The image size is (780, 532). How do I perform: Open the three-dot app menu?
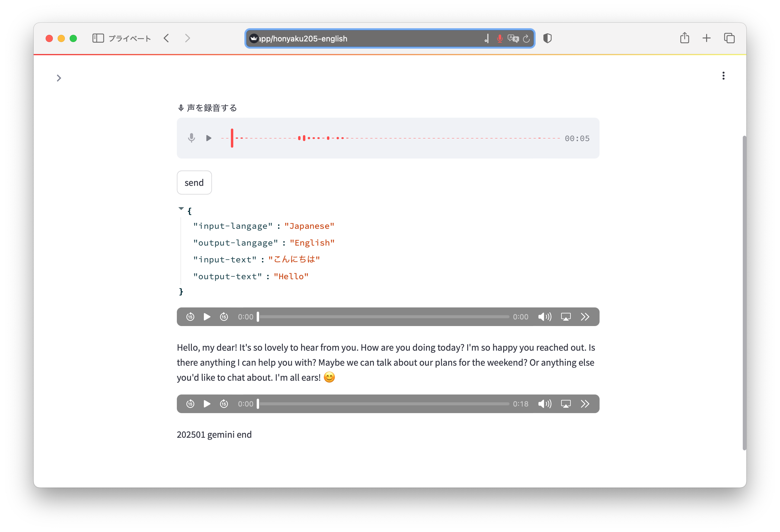[x=723, y=76]
